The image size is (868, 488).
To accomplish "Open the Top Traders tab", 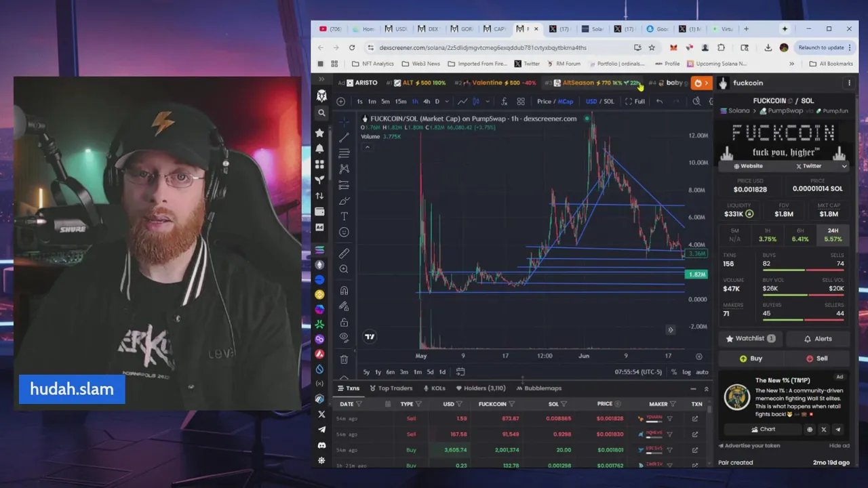I will click(x=391, y=388).
